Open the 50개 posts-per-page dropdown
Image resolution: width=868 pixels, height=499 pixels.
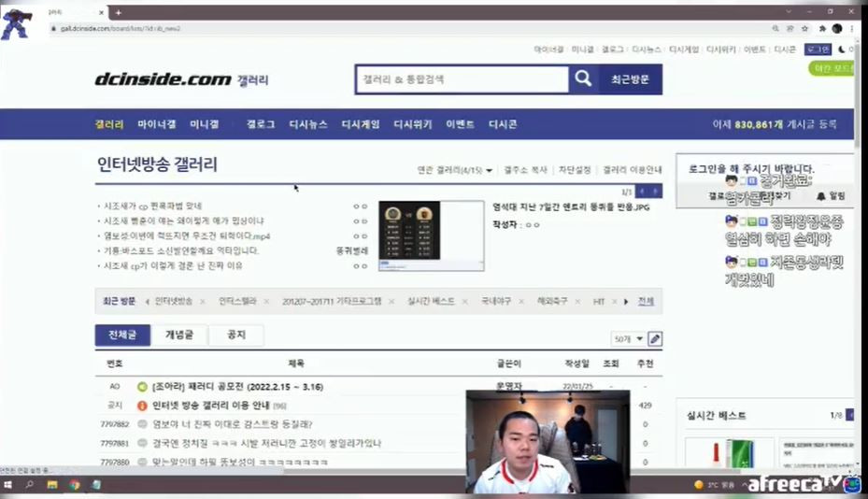pyautogui.click(x=628, y=339)
